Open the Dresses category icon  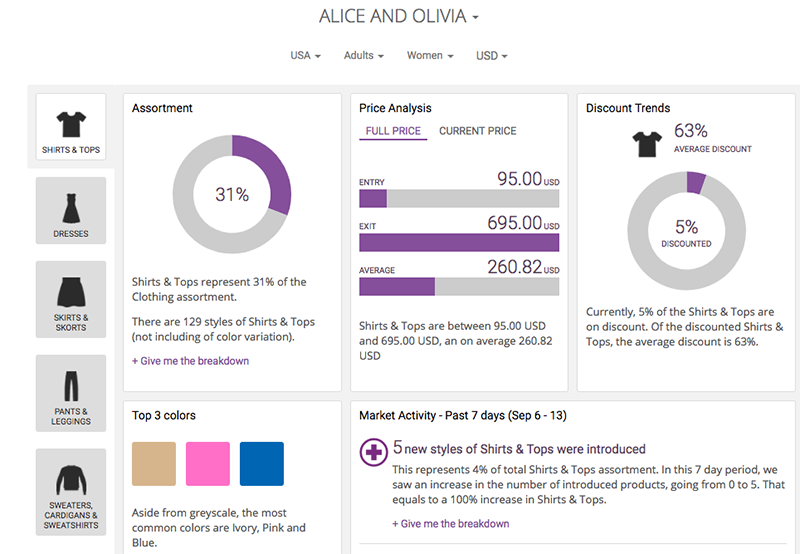(71, 212)
